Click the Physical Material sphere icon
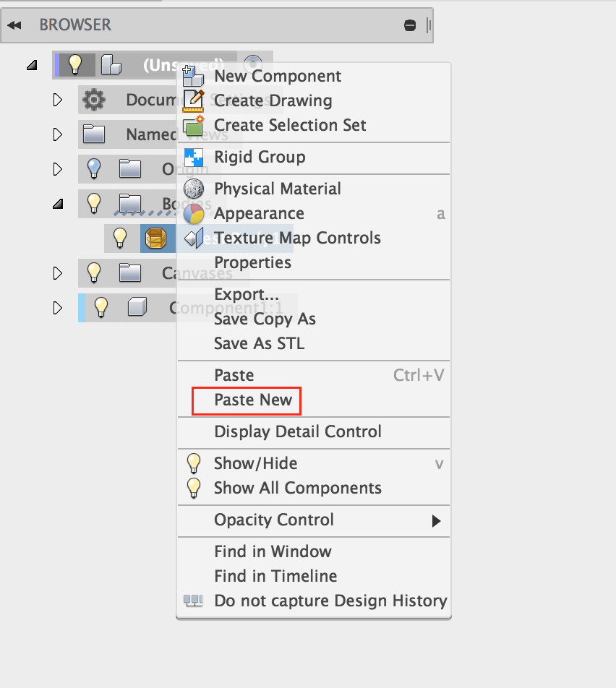 coord(194,189)
